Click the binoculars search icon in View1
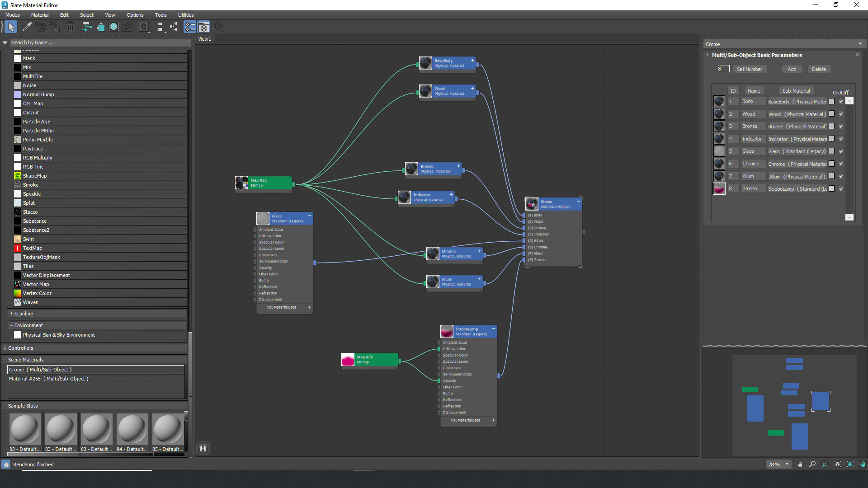Screen dimensions: 868x488 point(203,448)
